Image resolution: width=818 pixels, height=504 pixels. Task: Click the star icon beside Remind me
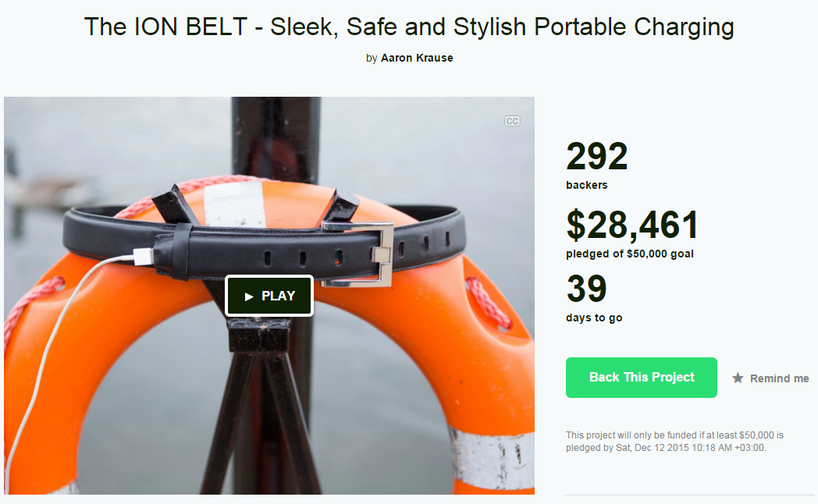[x=738, y=378]
